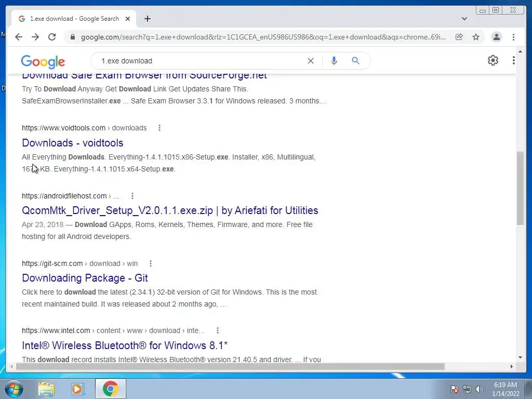Submit search with magnifier icon
This screenshot has width=532, height=399.
(355, 61)
